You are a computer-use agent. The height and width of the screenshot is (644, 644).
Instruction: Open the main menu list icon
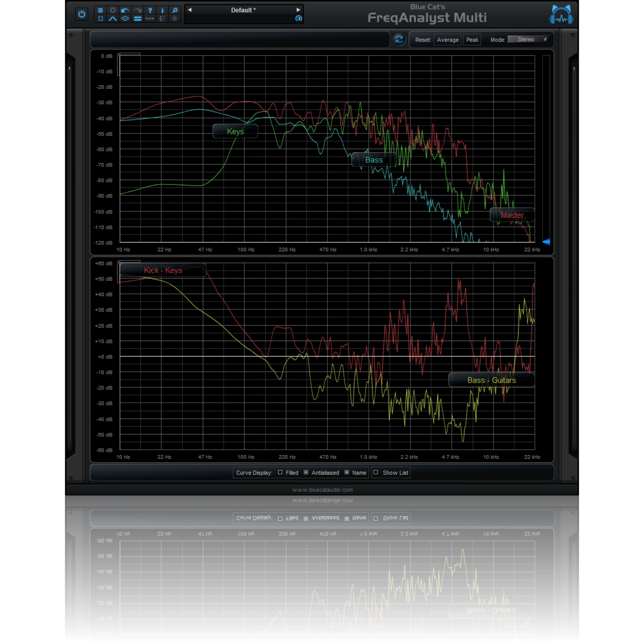(100, 10)
